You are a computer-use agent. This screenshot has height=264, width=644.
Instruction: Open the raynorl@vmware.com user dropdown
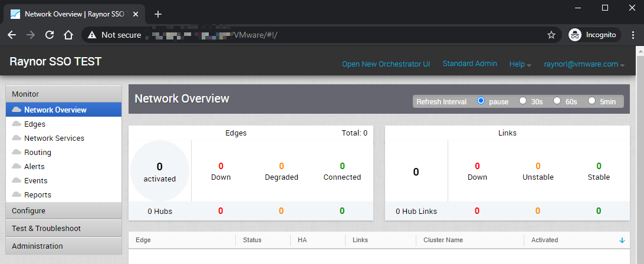click(x=584, y=64)
